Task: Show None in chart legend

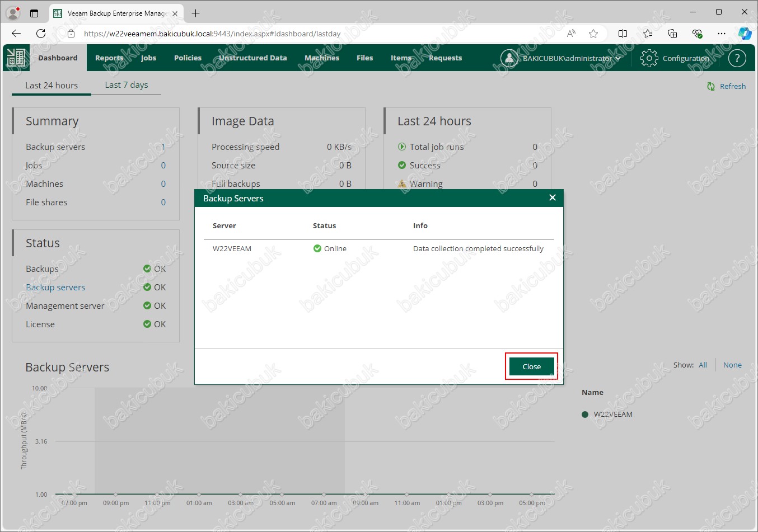Action: click(732, 365)
